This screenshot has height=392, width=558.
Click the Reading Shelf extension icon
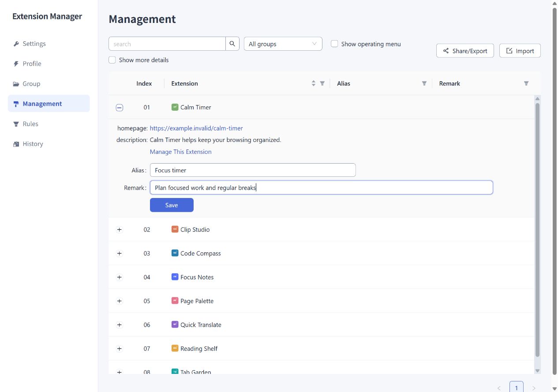tap(175, 348)
